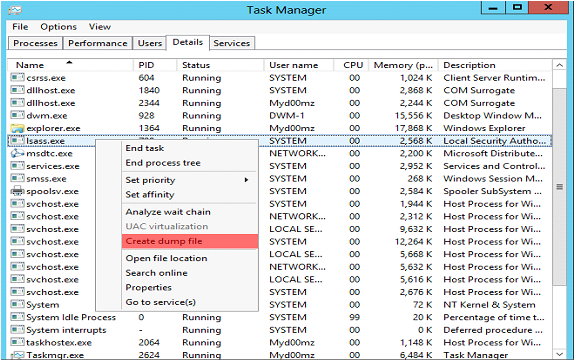Image resolution: width=574 pixels, height=360 pixels.
Task: Select the taskhostex.exe process name
Action: tap(59, 342)
